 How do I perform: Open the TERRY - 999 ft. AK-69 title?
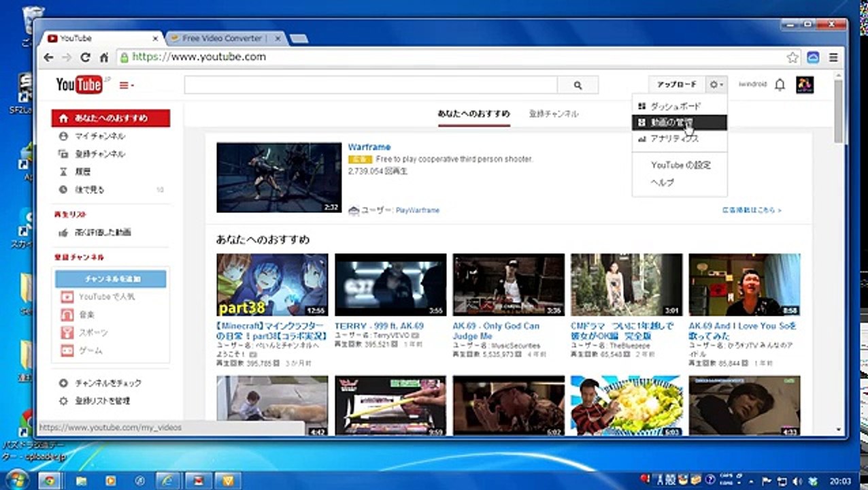[x=379, y=326]
